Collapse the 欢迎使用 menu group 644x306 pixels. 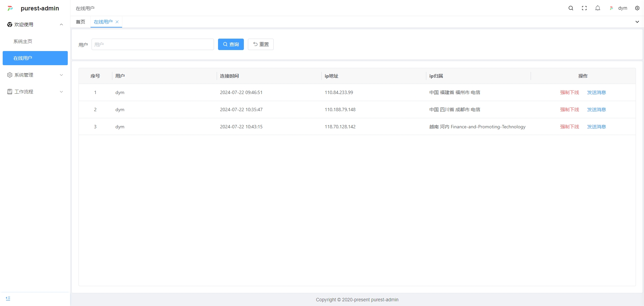point(35,25)
